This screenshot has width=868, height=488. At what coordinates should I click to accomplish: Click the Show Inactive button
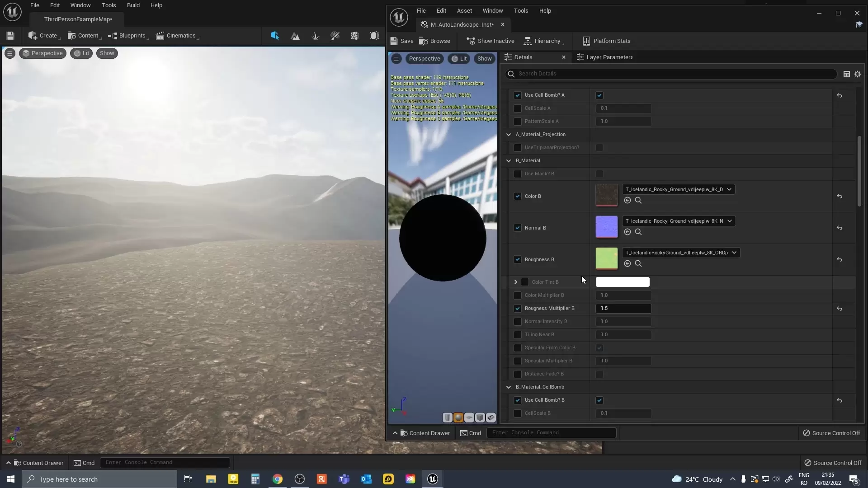pos(491,41)
